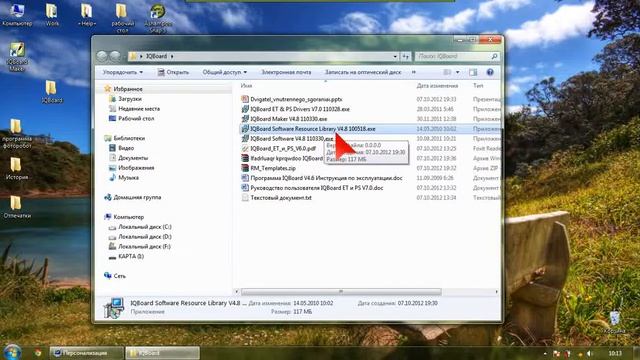Select Руководство пользователя IQBoard ET doc file
Viewport: 640px width, 360px height.
[x=317, y=188]
